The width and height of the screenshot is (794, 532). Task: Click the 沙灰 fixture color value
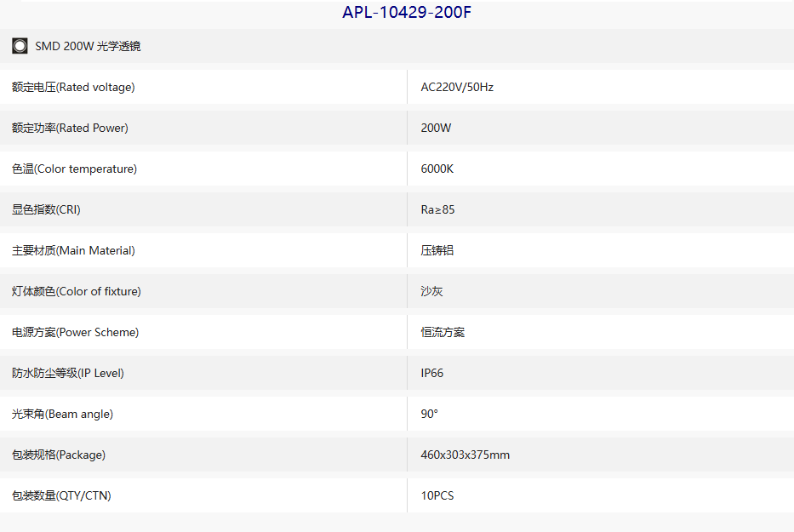pyautogui.click(x=432, y=291)
